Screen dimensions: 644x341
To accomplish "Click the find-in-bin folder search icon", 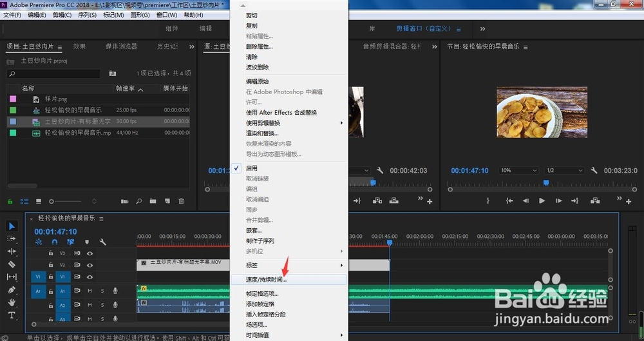I will (113, 73).
